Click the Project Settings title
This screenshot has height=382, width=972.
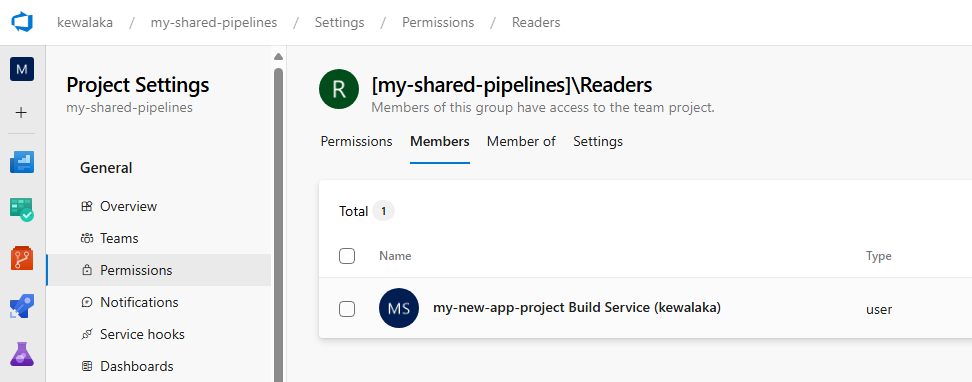pos(138,84)
